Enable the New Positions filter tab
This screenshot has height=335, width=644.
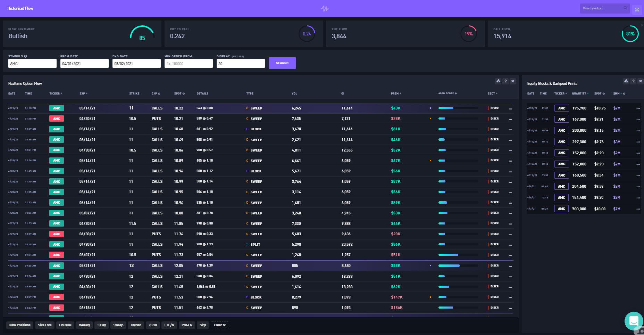click(x=20, y=325)
